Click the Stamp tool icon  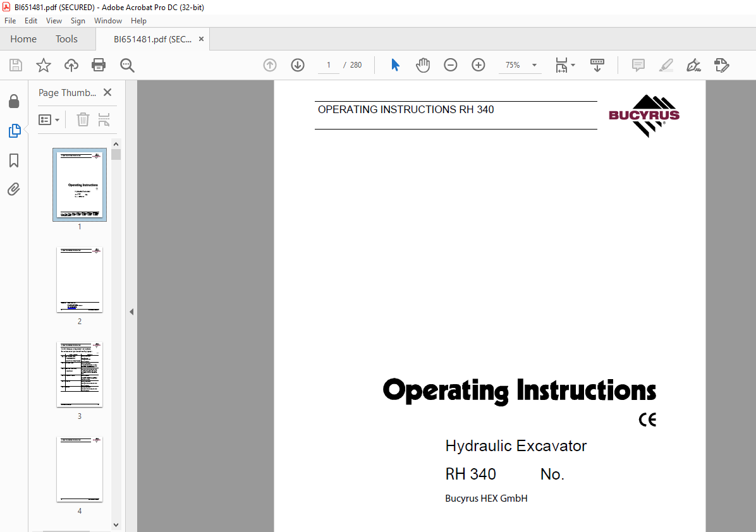click(722, 65)
